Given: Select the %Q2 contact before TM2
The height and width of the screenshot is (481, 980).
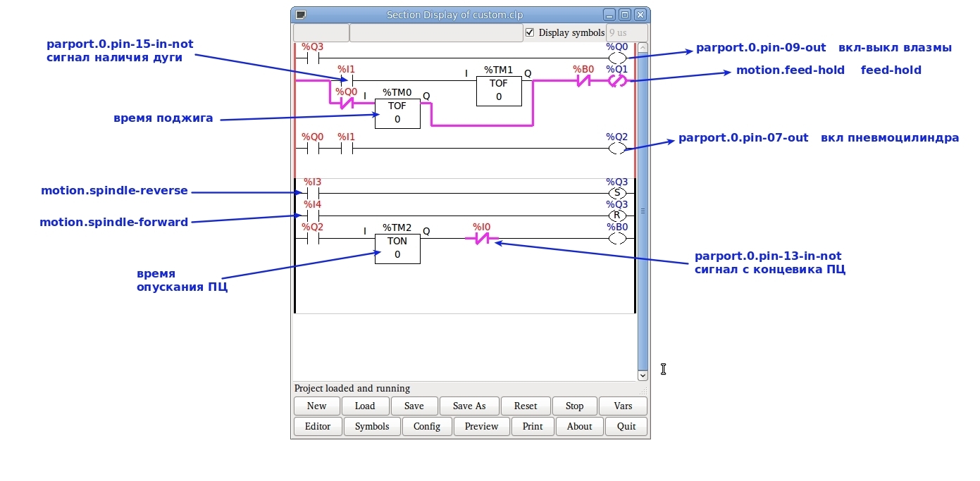Looking at the screenshot, I should pyautogui.click(x=313, y=238).
